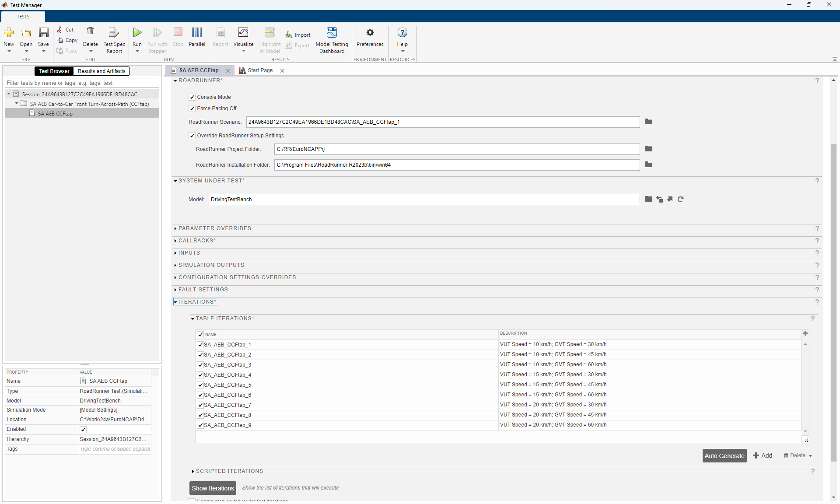This screenshot has width=840, height=504.
Task: Disable iteration SA_AEB_CCFtap_5 checkbox
Action: click(x=200, y=385)
